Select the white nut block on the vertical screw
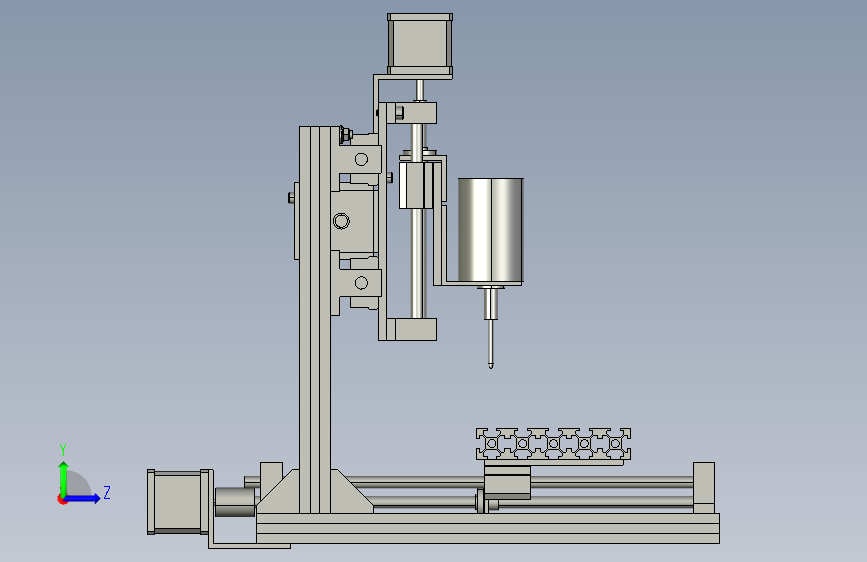The width and height of the screenshot is (867, 562). pos(415,185)
